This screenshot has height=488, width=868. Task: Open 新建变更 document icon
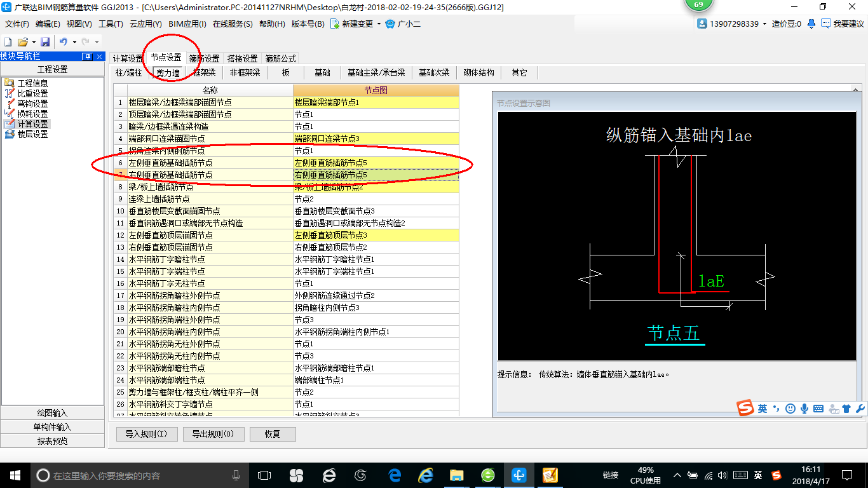pos(334,24)
